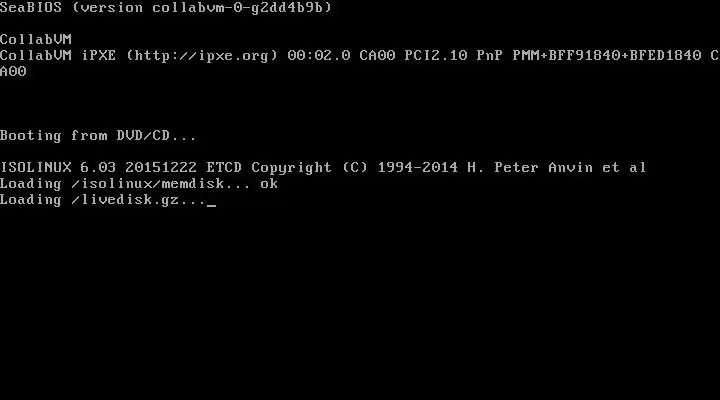This screenshot has width=720, height=400.
Task: Click the CA00 text on the iPXE line
Action: 377,56
